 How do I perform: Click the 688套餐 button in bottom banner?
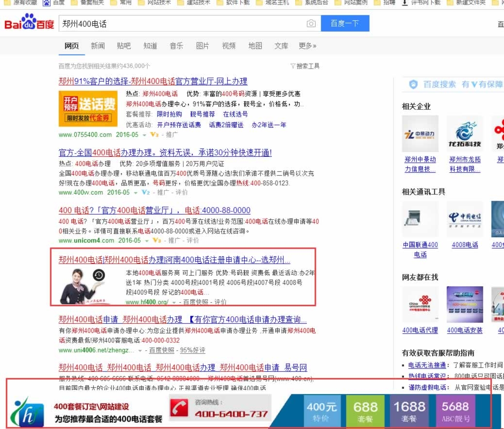pos(365,410)
